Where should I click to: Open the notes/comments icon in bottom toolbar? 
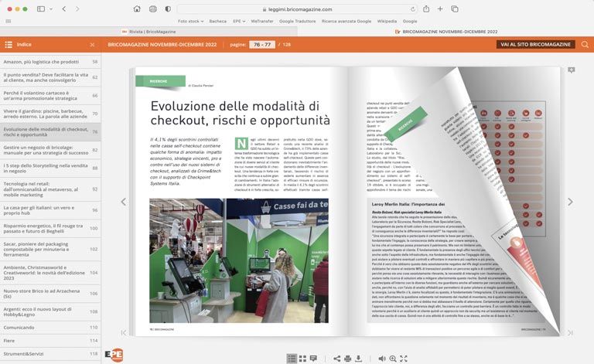click(313, 359)
